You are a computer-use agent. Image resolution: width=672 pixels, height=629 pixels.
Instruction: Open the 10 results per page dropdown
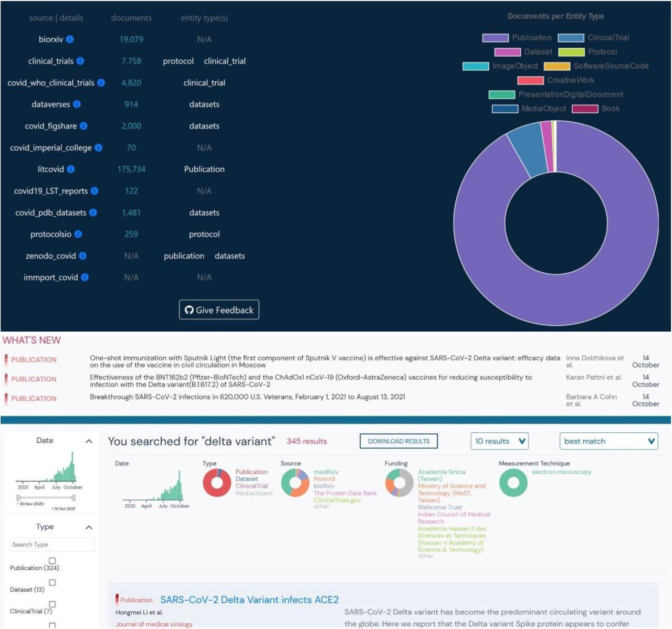point(499,441)
